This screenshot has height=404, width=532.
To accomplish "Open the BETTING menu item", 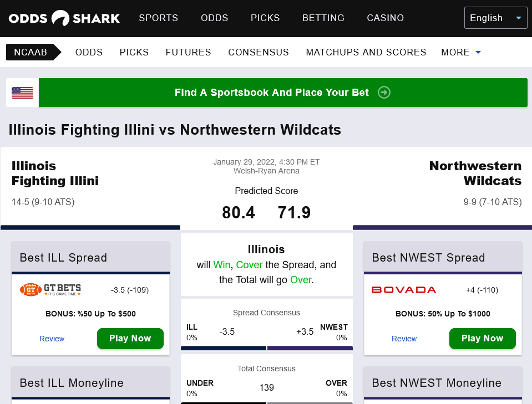I will (x=323, y=18).
